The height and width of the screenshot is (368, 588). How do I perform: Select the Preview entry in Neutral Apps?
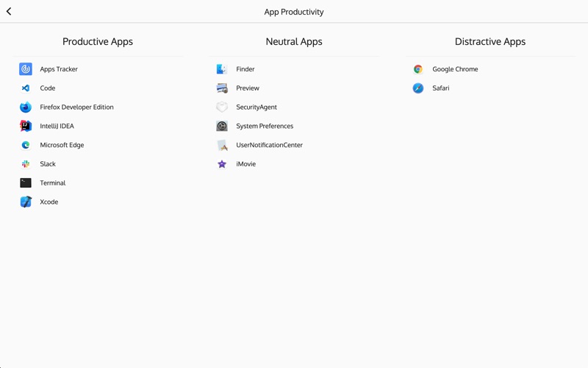click(x=294, y=88)
